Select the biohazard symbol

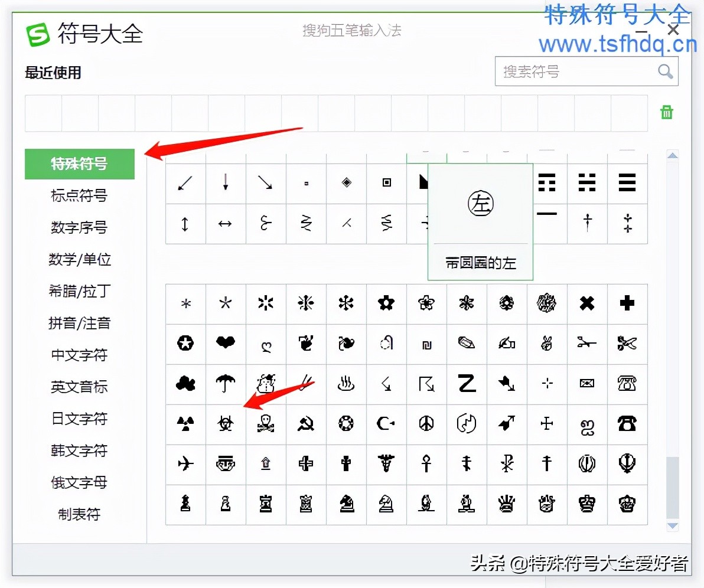pos(226,424)
